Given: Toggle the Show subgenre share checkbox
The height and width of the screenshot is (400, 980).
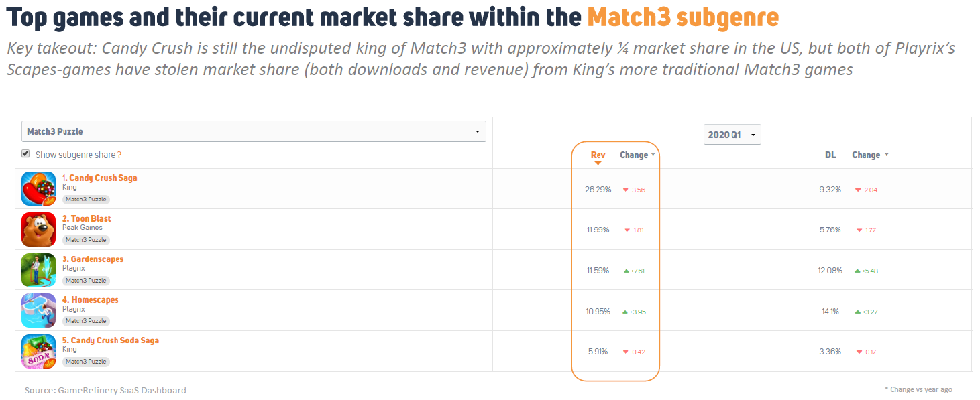Looking at the screenshot, I should [x=25, y=154].
